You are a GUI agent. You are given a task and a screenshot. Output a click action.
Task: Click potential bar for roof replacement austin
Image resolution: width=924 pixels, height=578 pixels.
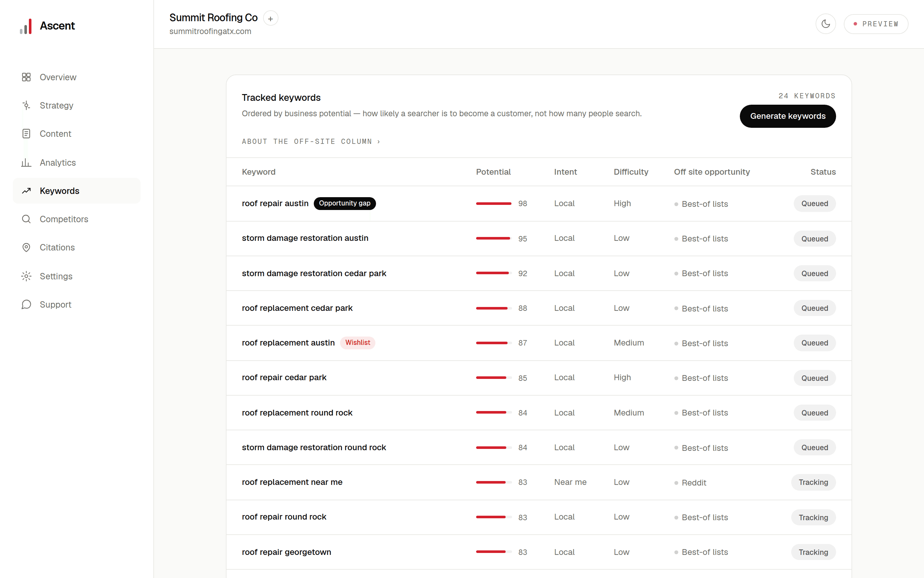click(x=494, y=343)
